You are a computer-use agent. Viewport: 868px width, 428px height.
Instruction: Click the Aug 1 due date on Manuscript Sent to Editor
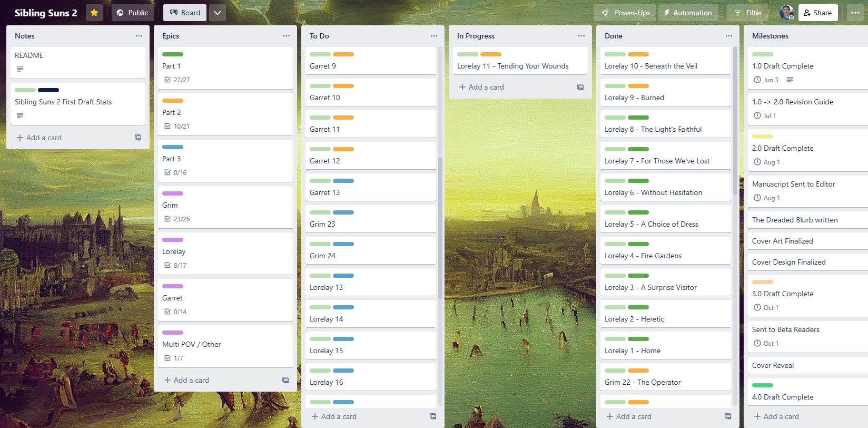click(767, 198)
